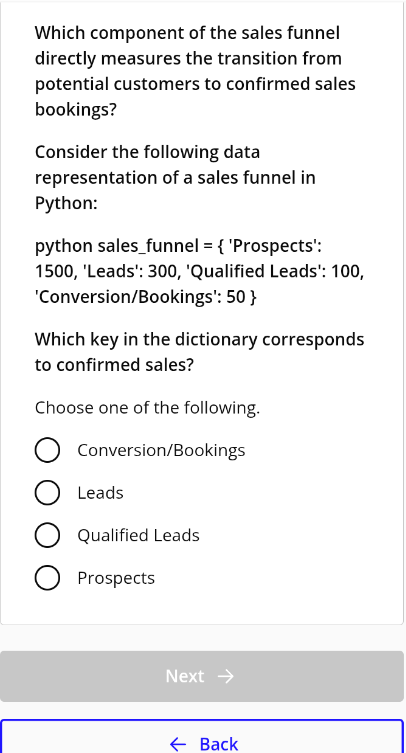406x753 pixels.
Task: Click the left arrow icon beside Back
Action: coord(178,744)
